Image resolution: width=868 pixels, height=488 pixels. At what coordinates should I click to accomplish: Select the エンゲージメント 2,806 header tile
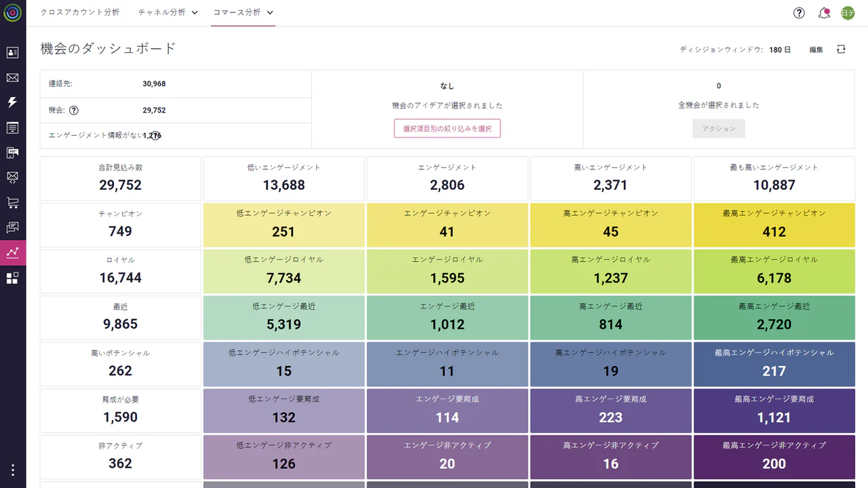tap(448, 178)
